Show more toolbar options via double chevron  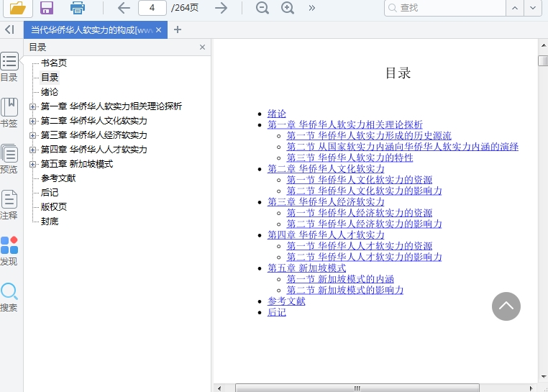tap(311, 8)
